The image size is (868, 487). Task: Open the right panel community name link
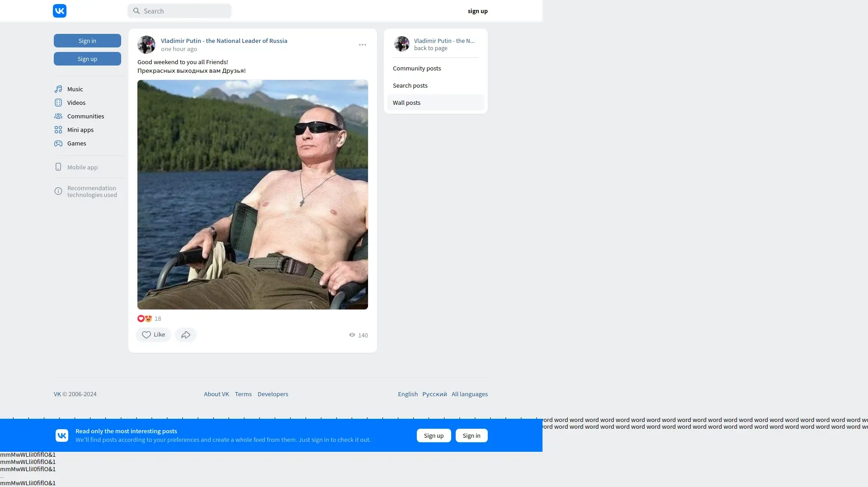click(x=444, y=41)
